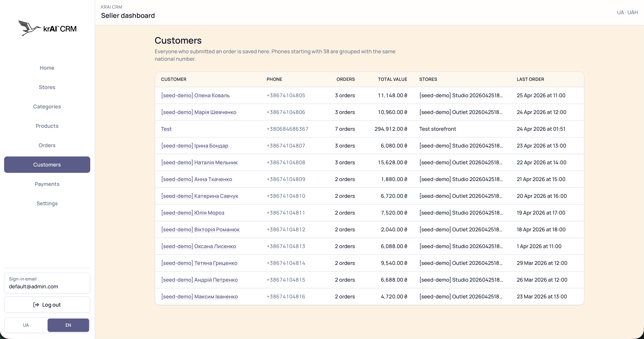Viewport: 644px width, 339px height.
Task: Open customer Наталія Мельник
Action: 199,162
